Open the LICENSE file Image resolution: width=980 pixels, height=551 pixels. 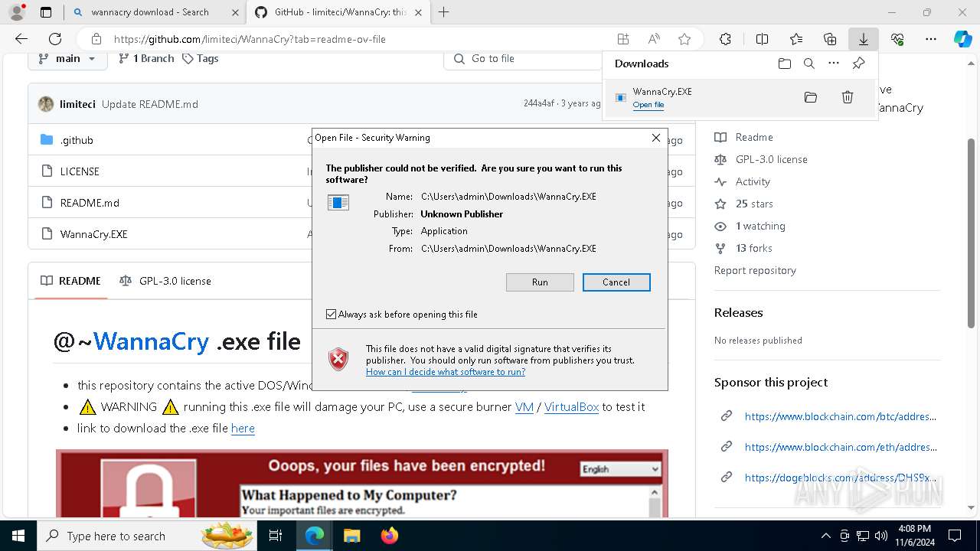pos(80,171)
